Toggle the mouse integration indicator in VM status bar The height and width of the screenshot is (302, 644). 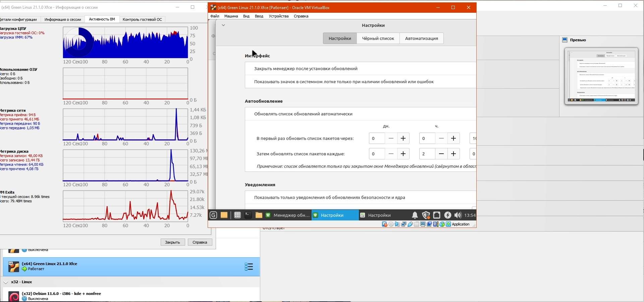[442, 224]
